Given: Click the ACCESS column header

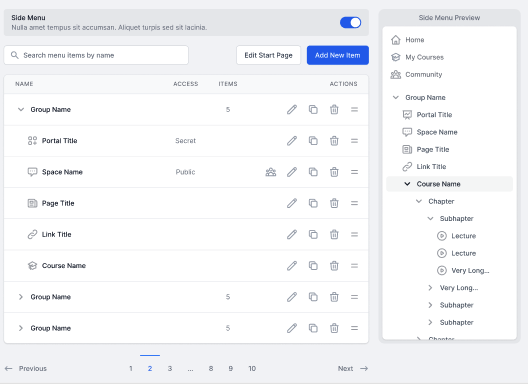Looking at the screenshot, I should tap(186, 84).
